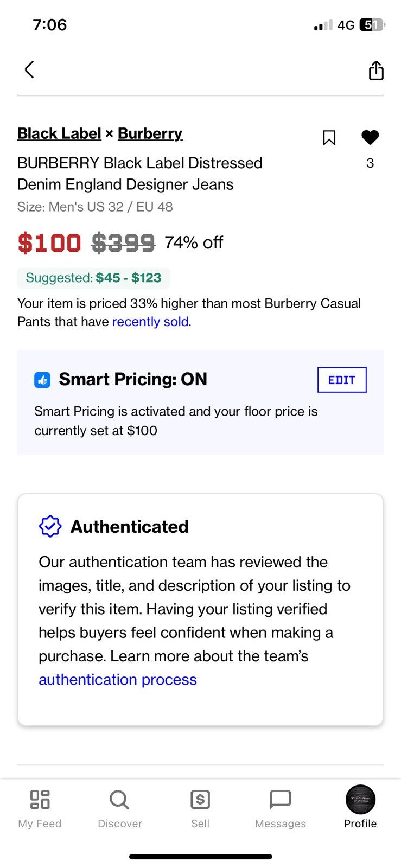Tap the suggested price range badge
The height and width of the screenshot is (868, 401).
click(93, 278)
